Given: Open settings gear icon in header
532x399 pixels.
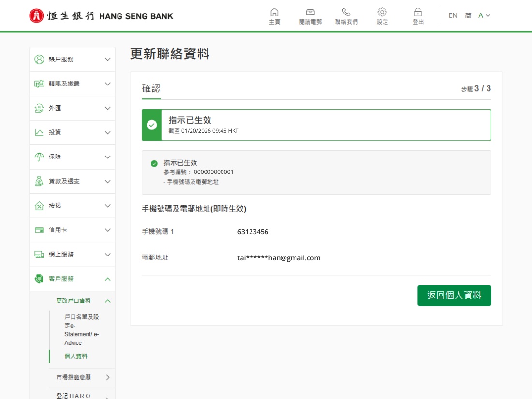Looking at the screenshot, I should (382, 12).
